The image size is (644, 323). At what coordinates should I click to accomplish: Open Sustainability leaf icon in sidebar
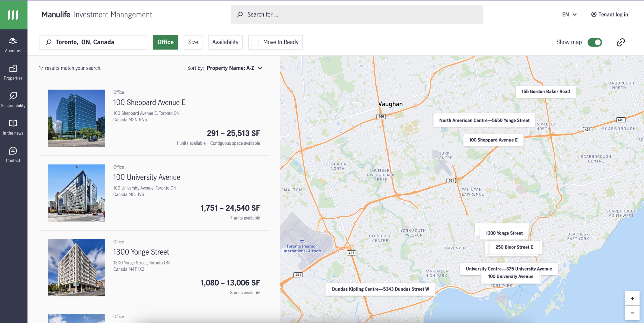pyautogui.click(x=13, y=96)
